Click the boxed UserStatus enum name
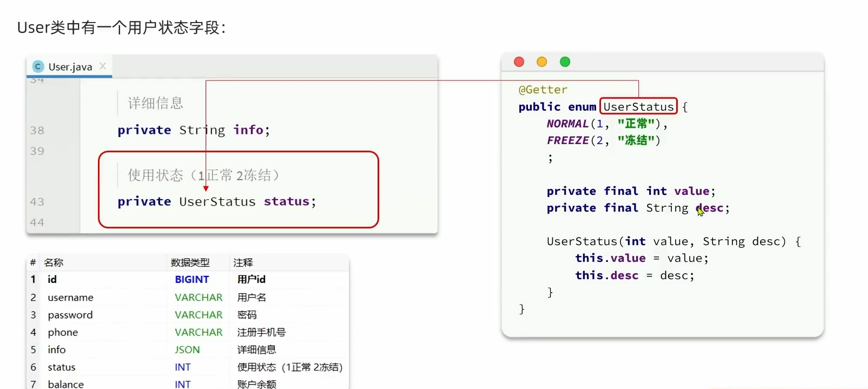Viewport: 868px width, 389px height. tap(638, 107)
